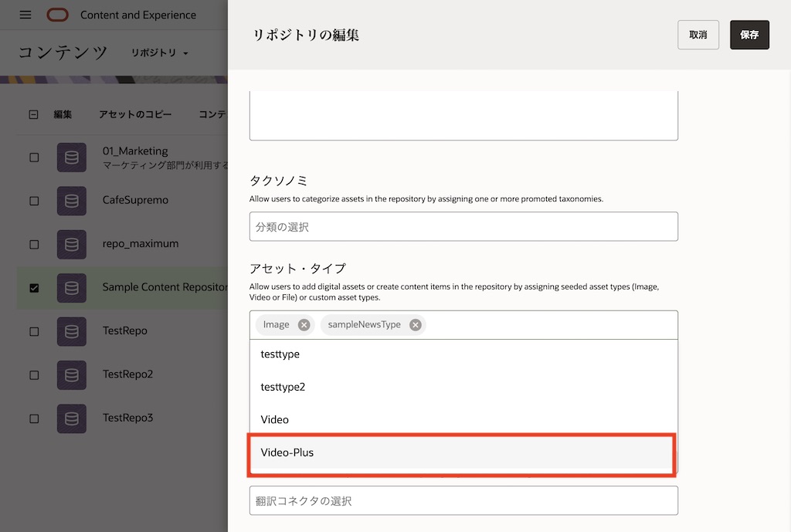Remove the Image asset type chip
Screen dimensions: 791x532
[x=304, y=325]
